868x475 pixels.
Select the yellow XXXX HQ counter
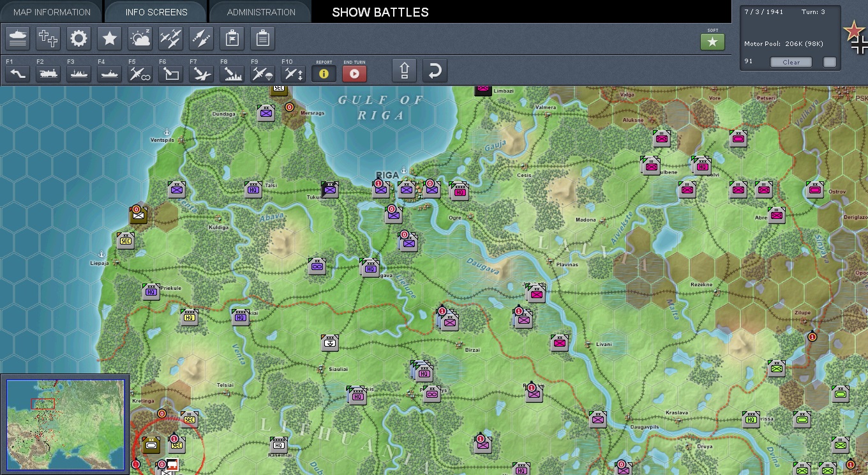[189, 317]
